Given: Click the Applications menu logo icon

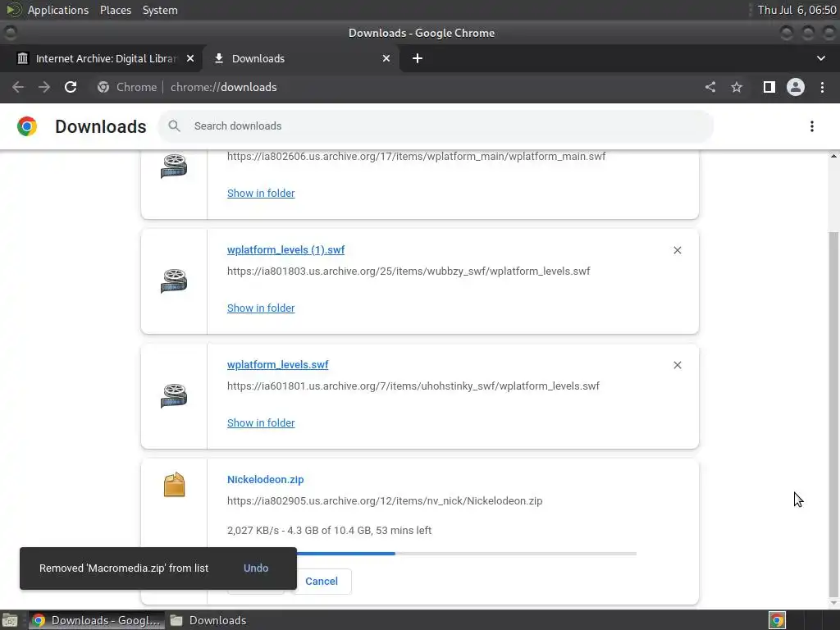Looking at the screenshot, I should (13, 10).
